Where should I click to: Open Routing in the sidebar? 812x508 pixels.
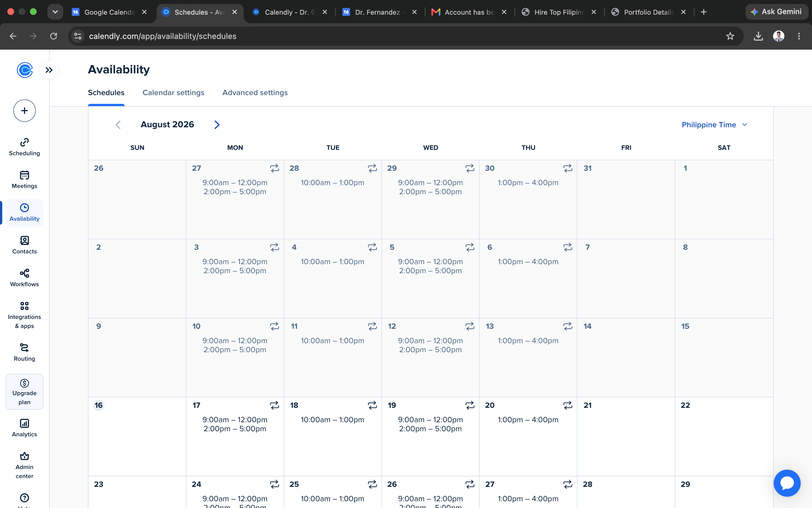coord(25,352)
